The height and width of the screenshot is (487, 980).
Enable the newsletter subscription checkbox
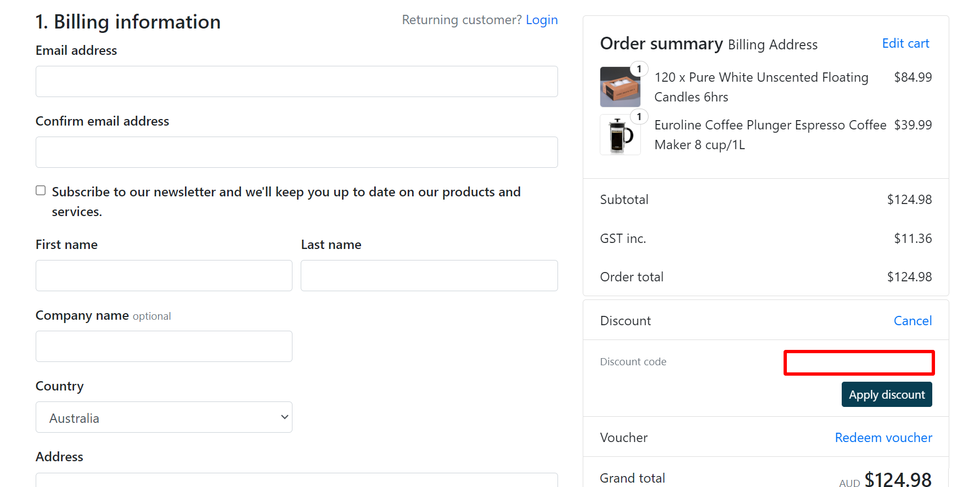click(x=41, y=190)
